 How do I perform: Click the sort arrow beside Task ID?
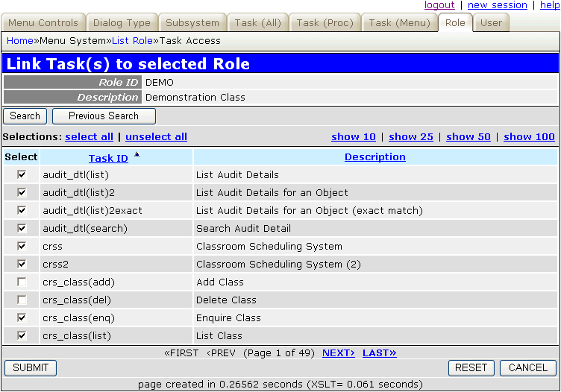point(137,154)
